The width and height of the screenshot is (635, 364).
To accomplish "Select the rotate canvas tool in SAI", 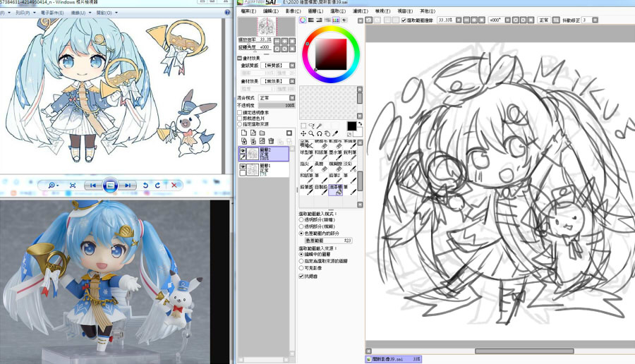I will point(319,133).
